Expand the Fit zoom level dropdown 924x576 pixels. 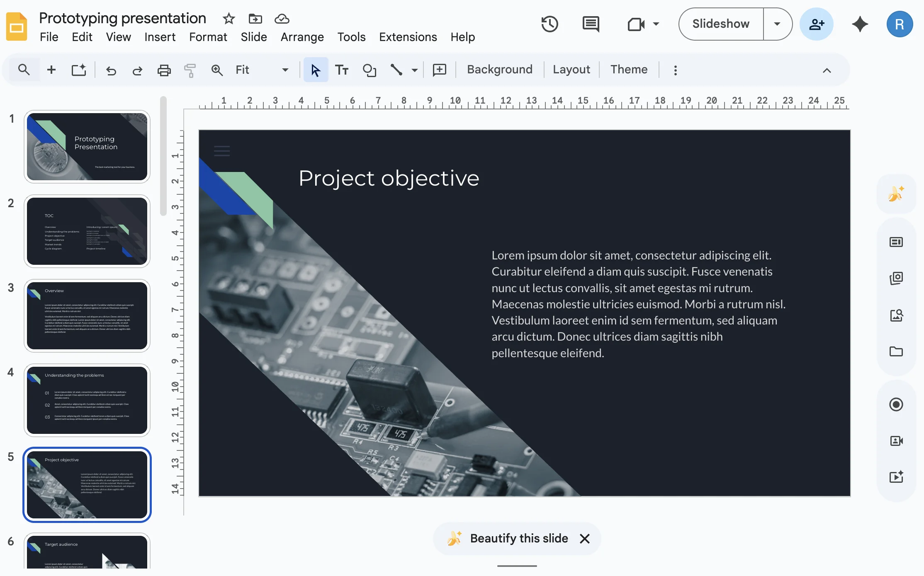click(x=285, y=70)
